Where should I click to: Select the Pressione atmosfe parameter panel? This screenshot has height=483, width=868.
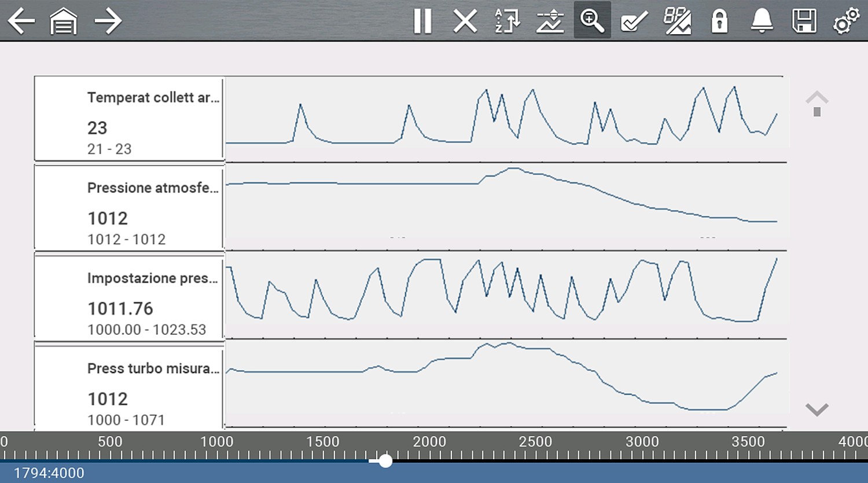click(129, 209)
